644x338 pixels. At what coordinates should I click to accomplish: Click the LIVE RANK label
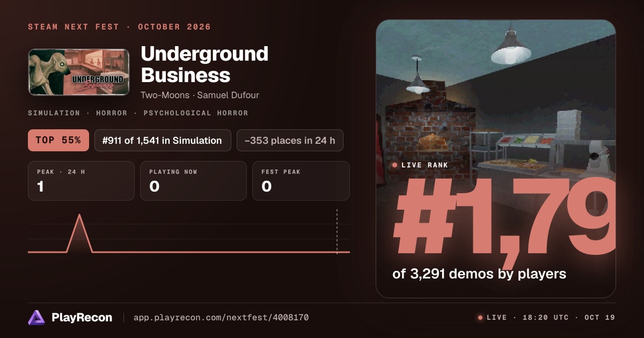[x=426, y=165]
